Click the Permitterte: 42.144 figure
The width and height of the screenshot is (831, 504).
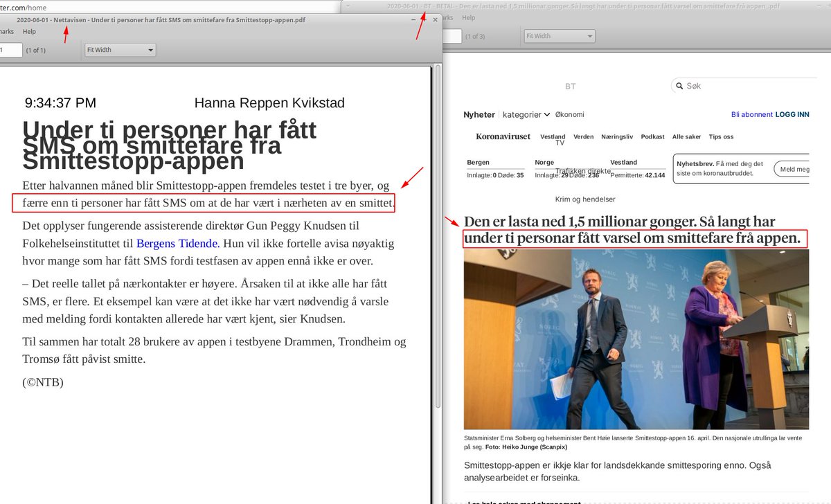[x=637, y=175]
